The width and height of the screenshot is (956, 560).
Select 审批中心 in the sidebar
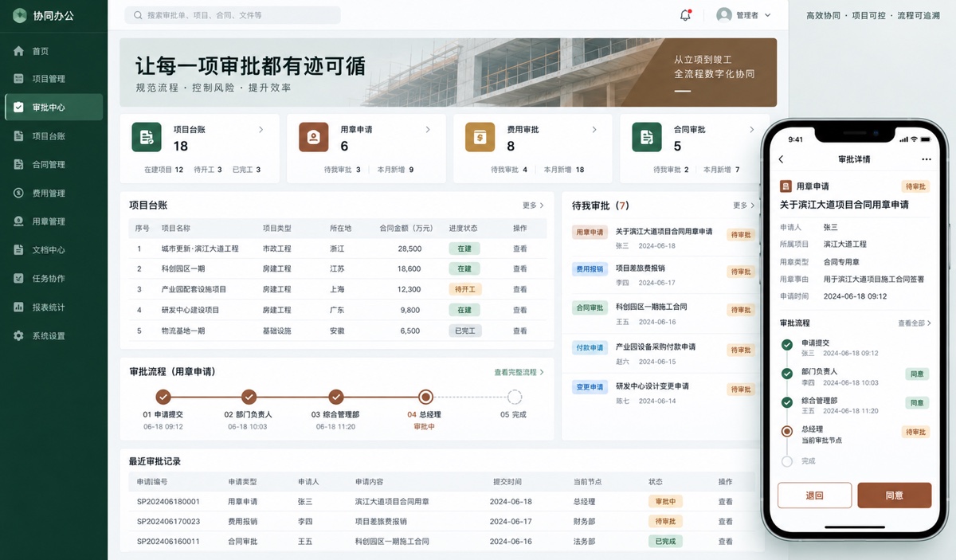click(x=53, y=107)
